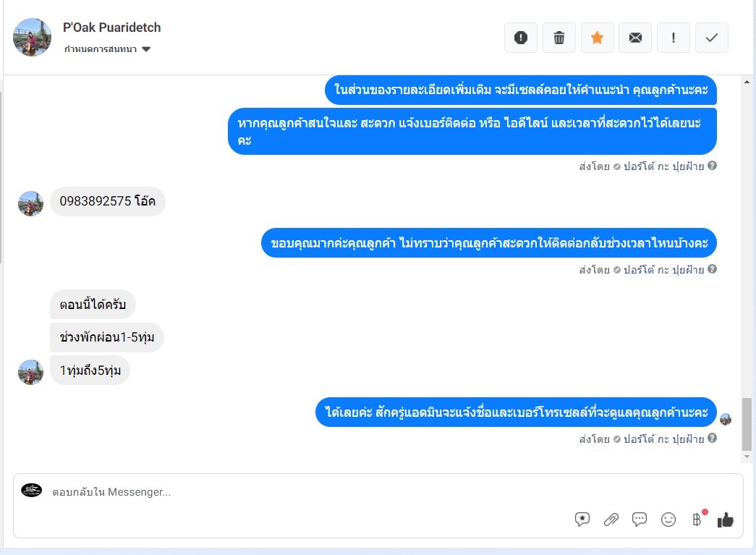Attach a file with paperclip icon
The width and height of the screenshot is (756, 555).
tap(611, 520)
